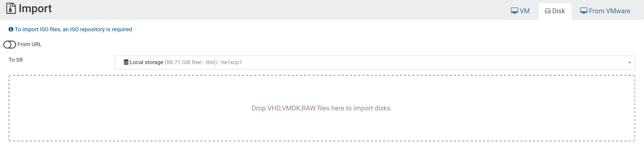This screenshot has width=644, height=158.
Task: Click the info icon beside ISO notice
Action: (x=11, y=29)
